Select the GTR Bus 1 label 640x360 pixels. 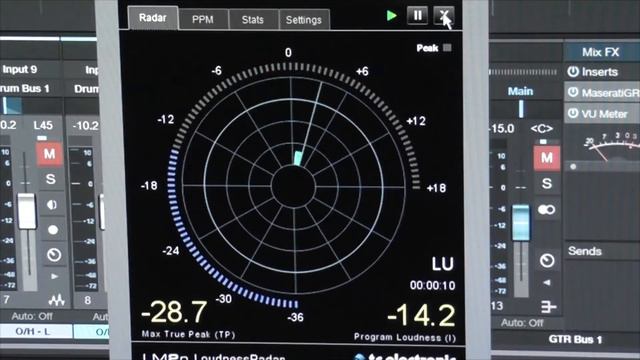[575, 339]
